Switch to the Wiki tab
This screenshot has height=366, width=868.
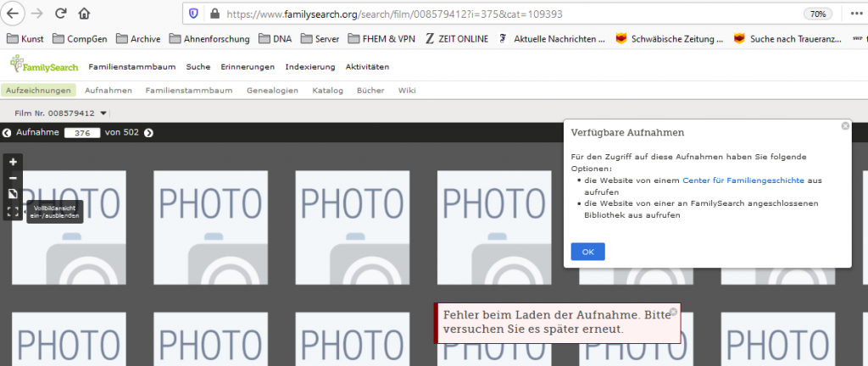407,91
